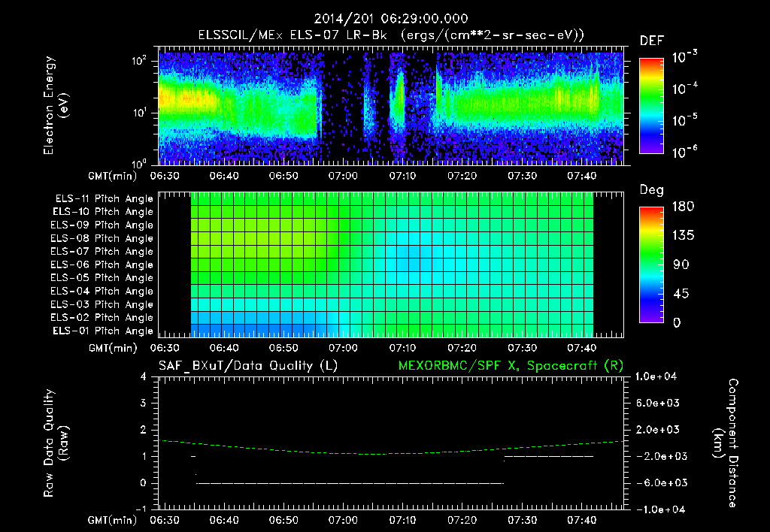Click the white data quality line at level 0
This screenshot has height=532, width=770.
[350, 483]
